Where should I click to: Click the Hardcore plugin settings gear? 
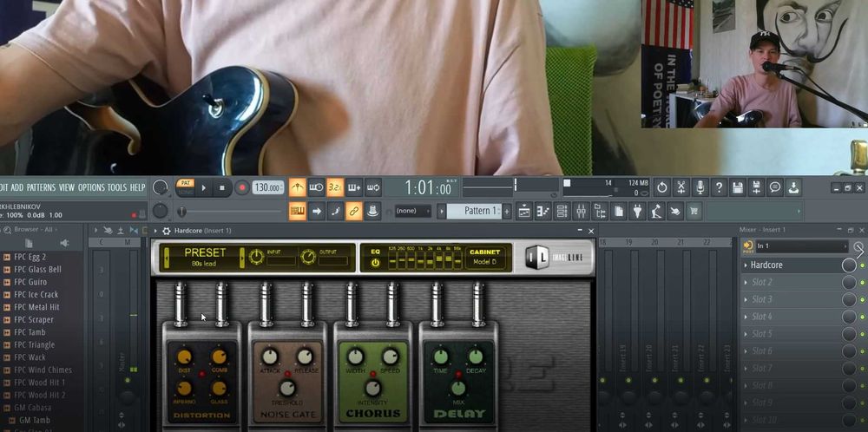(x=166, y=231)
